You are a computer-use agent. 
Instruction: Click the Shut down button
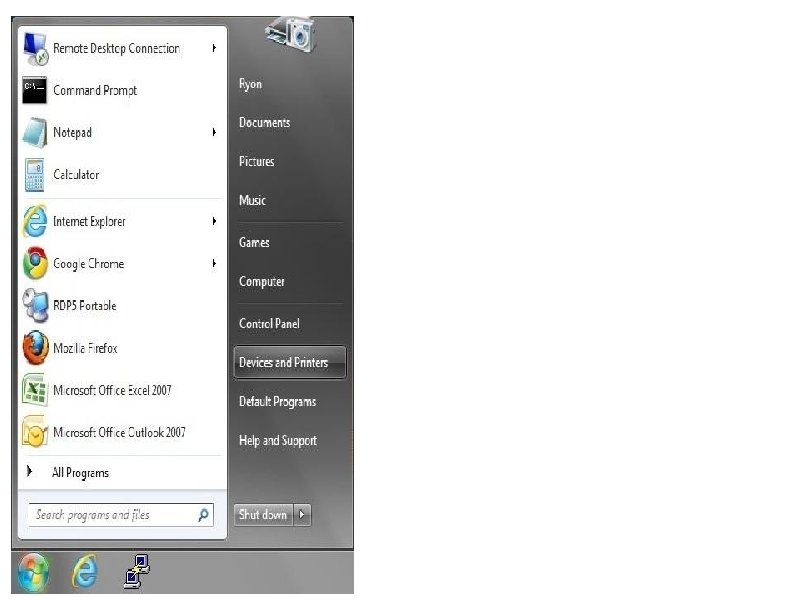pos(262,514)
